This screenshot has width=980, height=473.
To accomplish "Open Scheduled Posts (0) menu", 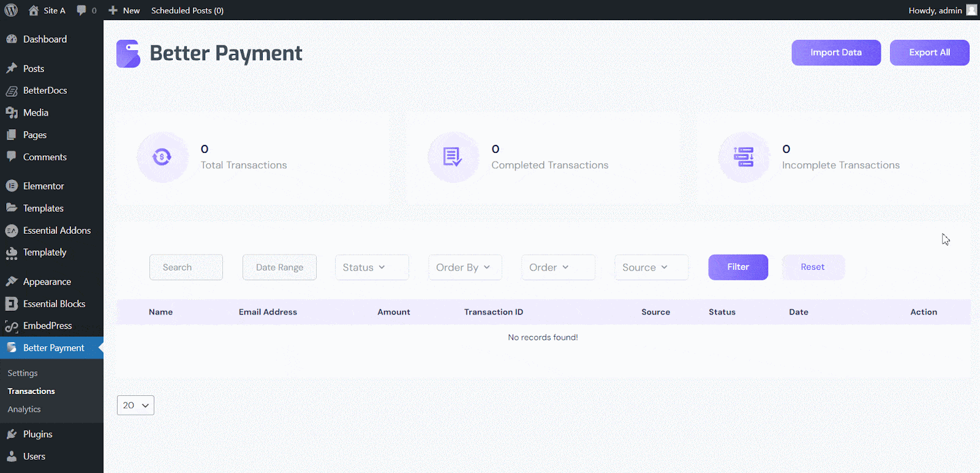I will (187, 10).
